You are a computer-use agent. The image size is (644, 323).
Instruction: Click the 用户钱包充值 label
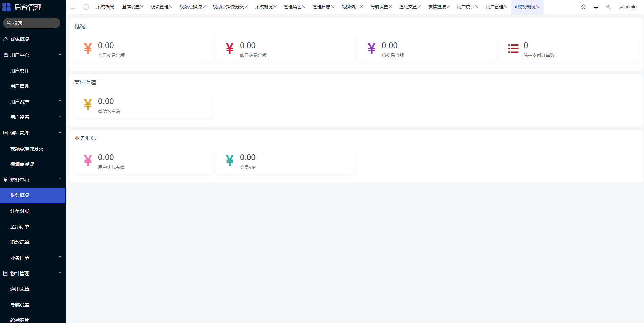point(111,167)
